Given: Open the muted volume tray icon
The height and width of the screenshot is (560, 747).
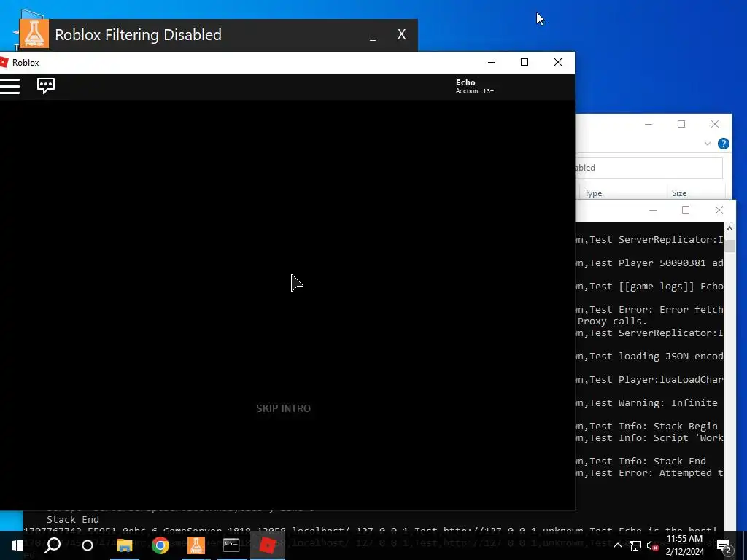Looking at the screenshot, I should (653, 545).
